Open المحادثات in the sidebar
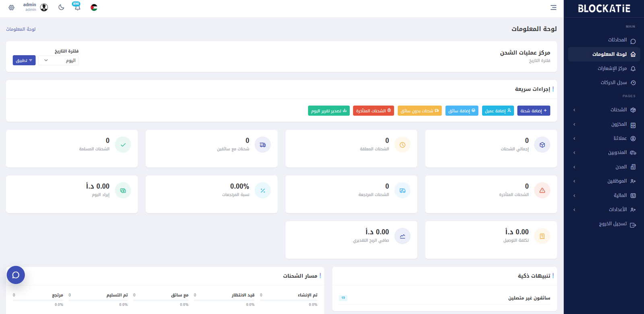Image resolution: width=644 pixels, height=314 pixels. 604,40
